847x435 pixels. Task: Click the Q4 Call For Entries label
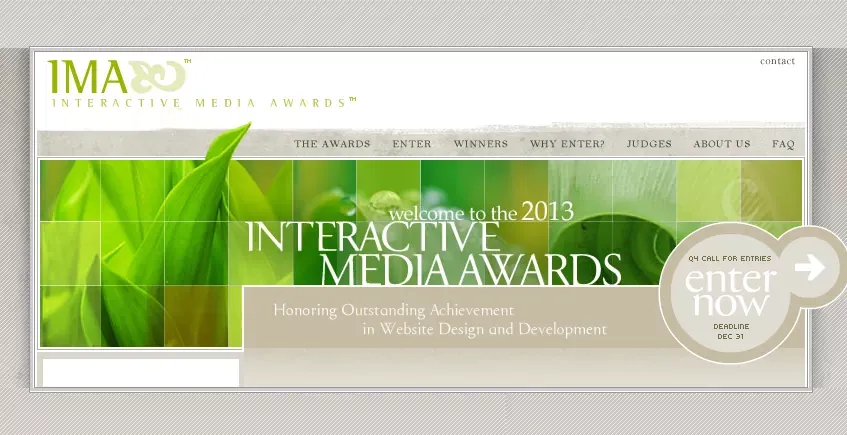(730, 259)
